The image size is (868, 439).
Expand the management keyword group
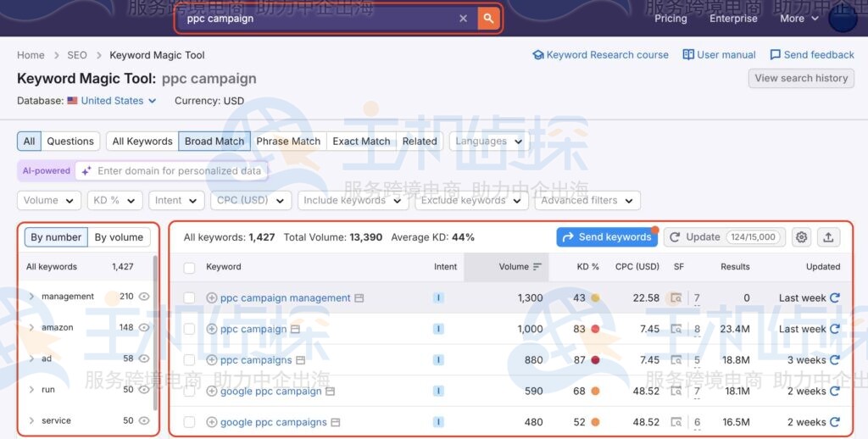tap(31, 297)
